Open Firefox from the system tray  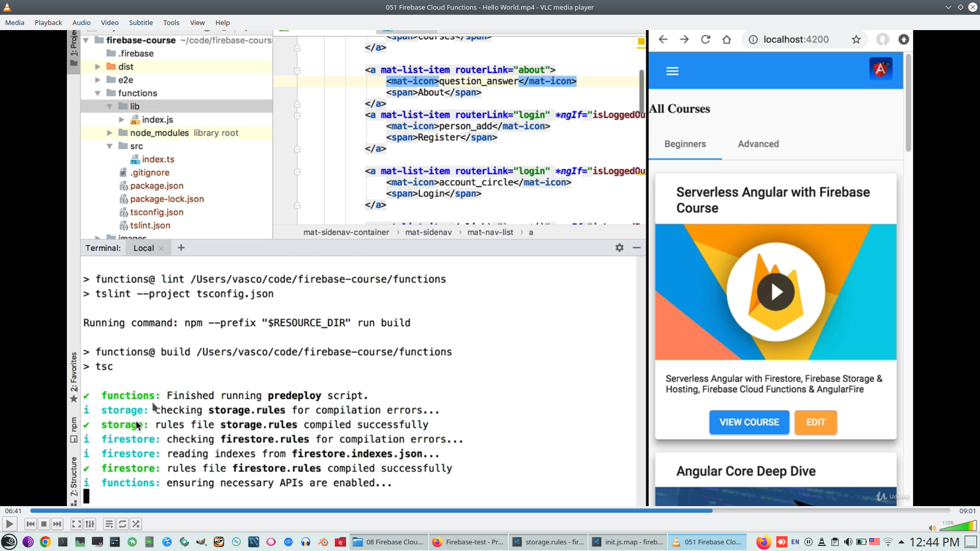[x=763, y=542]
